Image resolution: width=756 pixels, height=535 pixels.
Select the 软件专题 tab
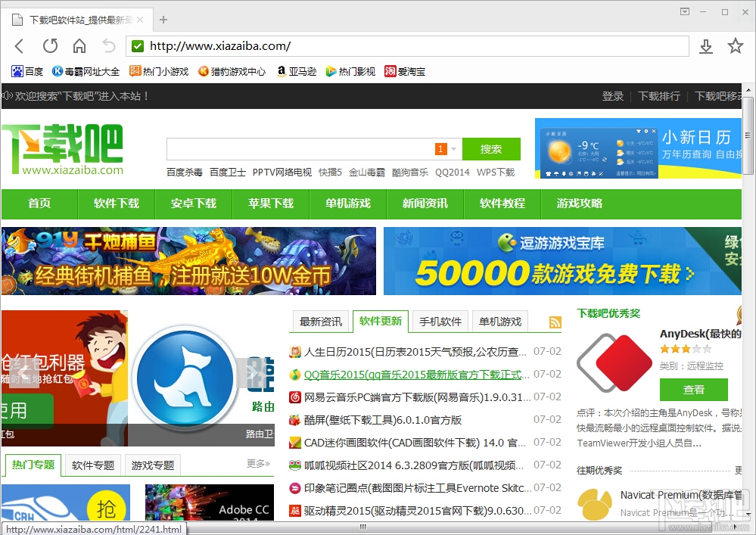point(93,465)
